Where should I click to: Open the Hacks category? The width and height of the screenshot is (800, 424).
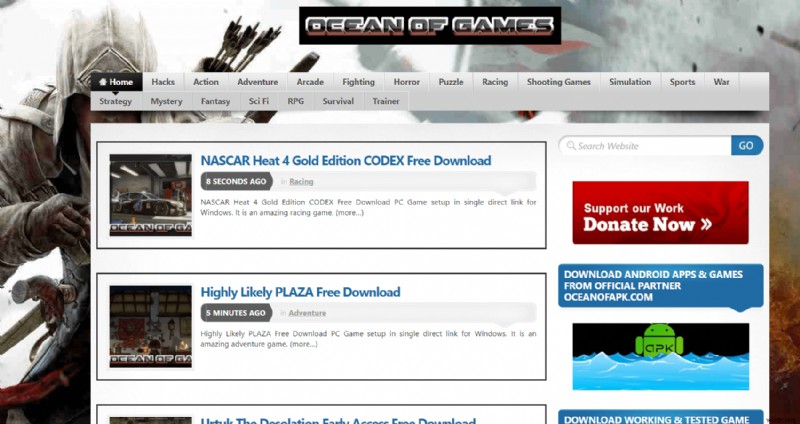163,82
